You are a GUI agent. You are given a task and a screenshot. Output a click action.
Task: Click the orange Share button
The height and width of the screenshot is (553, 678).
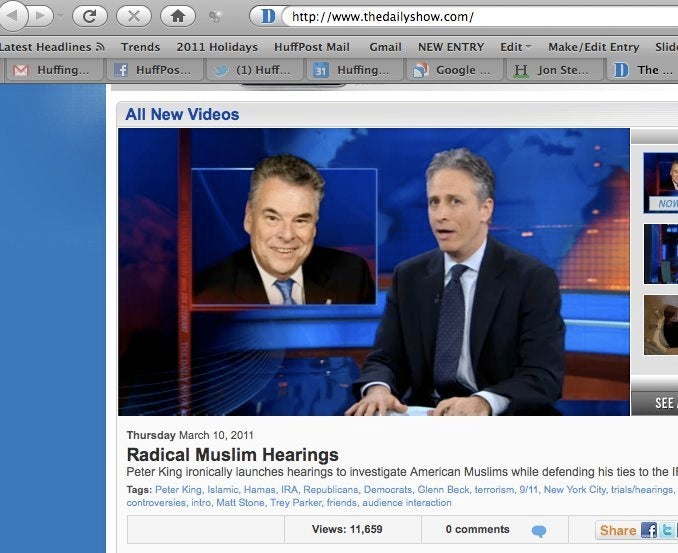(x=618, y=531)
